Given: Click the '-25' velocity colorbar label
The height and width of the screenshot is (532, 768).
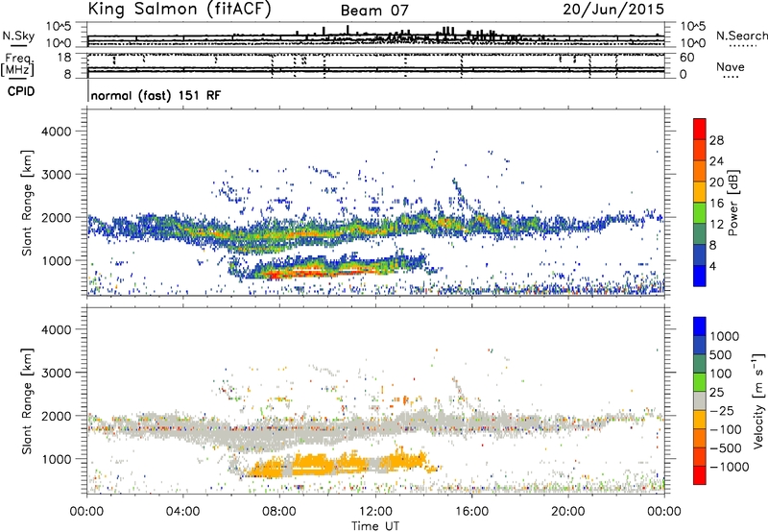Looking at the screenshot, I should click(x=722, y=411).
